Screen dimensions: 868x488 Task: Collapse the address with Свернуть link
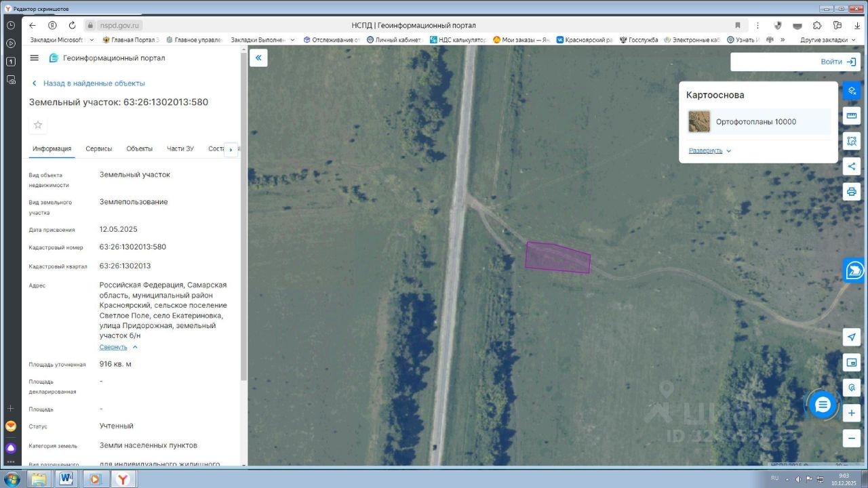pos(119,347)
